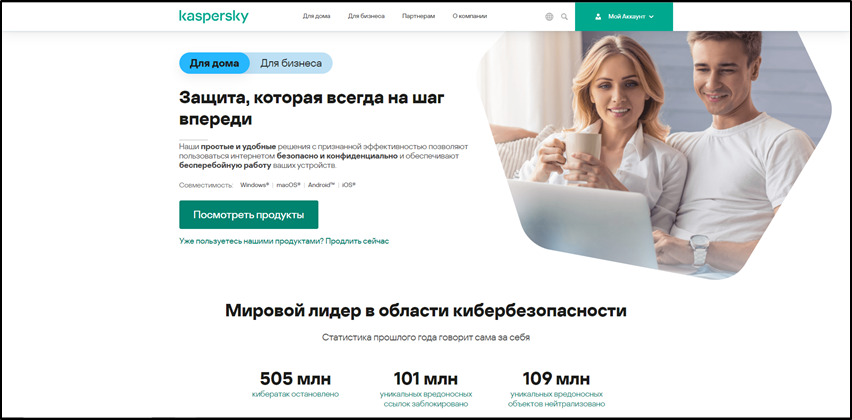Open the Мой Аккаунт account menu
The image size is (852, 420).
coord(624,16)
